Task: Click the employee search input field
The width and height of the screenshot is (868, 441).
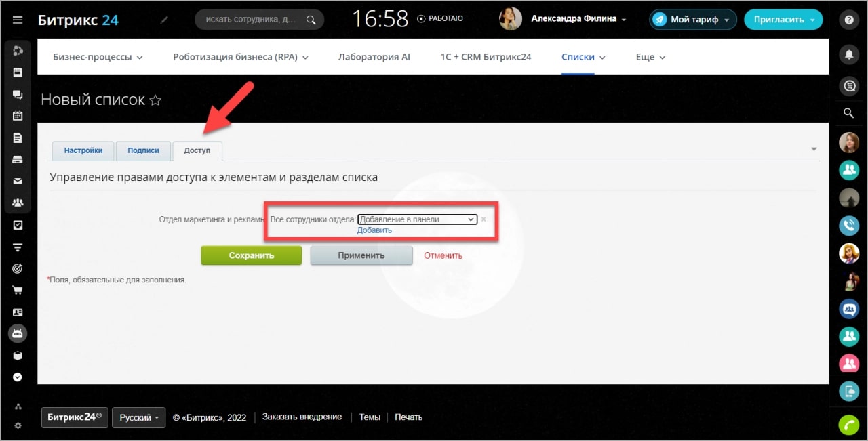Action: (x=251, y=20)
